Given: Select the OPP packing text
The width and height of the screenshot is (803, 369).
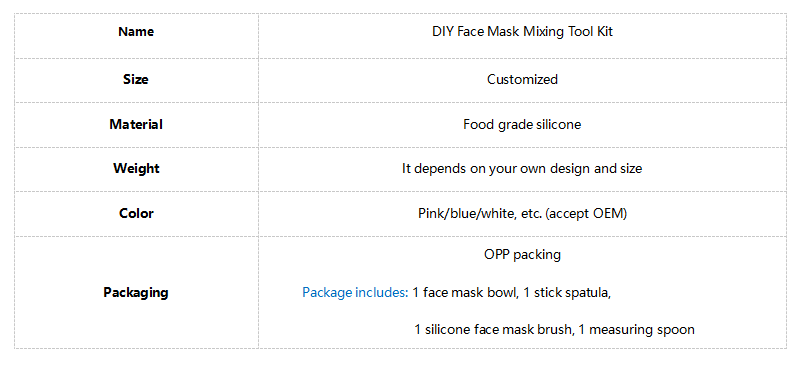Looking at the screenshot, I should coord(522,254).
